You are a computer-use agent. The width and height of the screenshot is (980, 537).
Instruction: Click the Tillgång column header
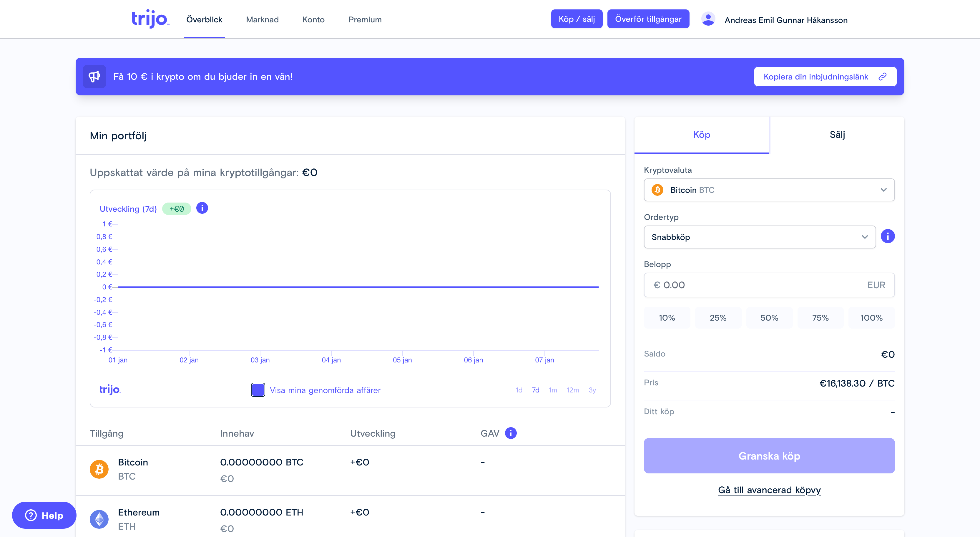pyautogui.click(x=106, y=433)
